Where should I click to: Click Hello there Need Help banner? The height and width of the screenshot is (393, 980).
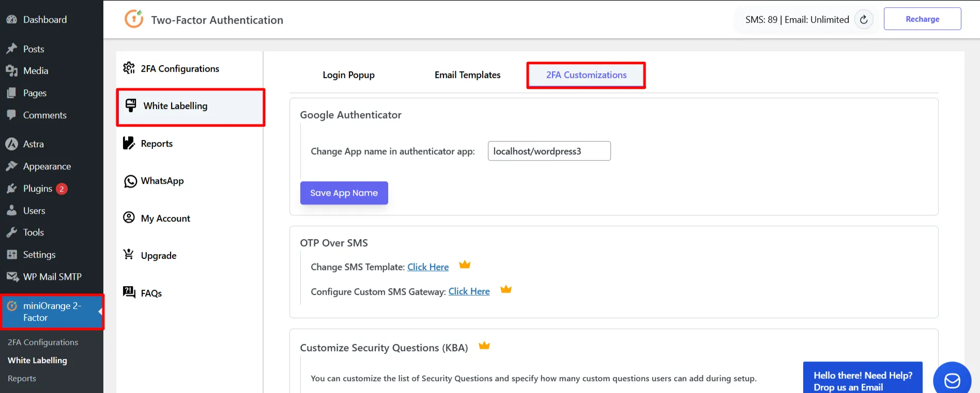863,378
